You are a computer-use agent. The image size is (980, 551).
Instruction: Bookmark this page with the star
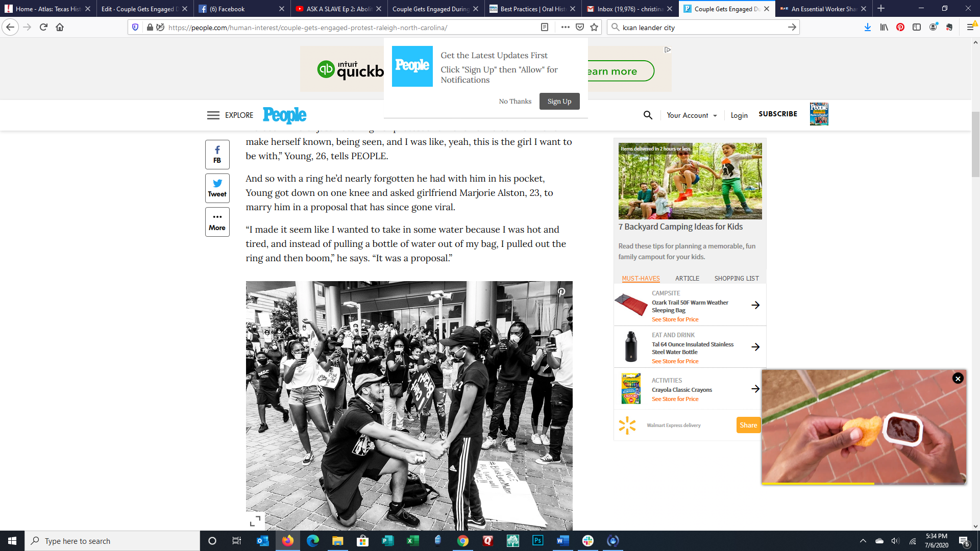pos(594,27)
